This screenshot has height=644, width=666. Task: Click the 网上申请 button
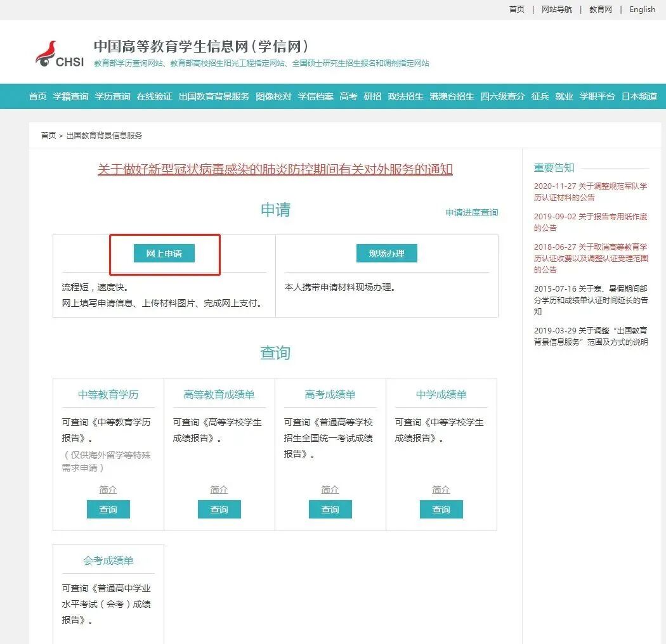coord(164,254)
